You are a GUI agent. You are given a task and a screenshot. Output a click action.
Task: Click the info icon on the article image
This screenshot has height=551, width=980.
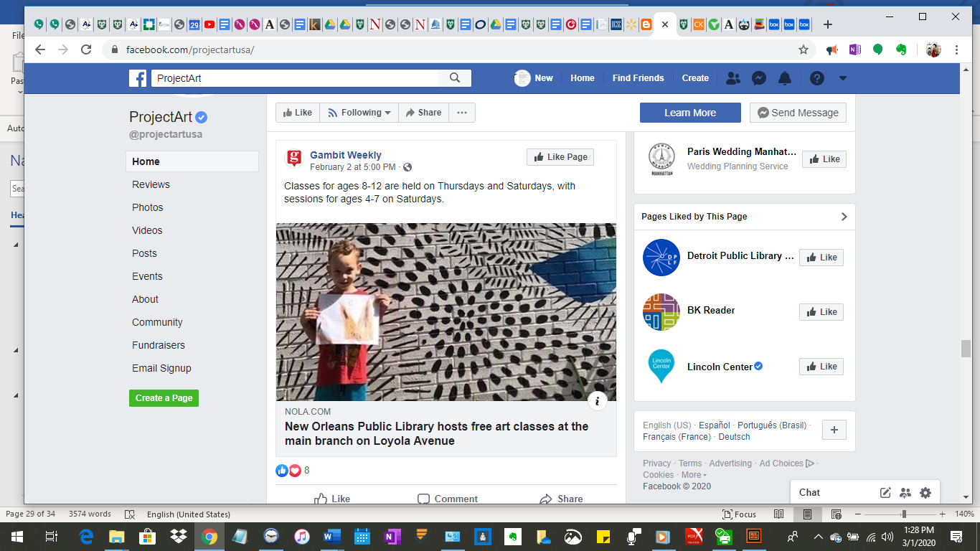[x=597, y=400]
